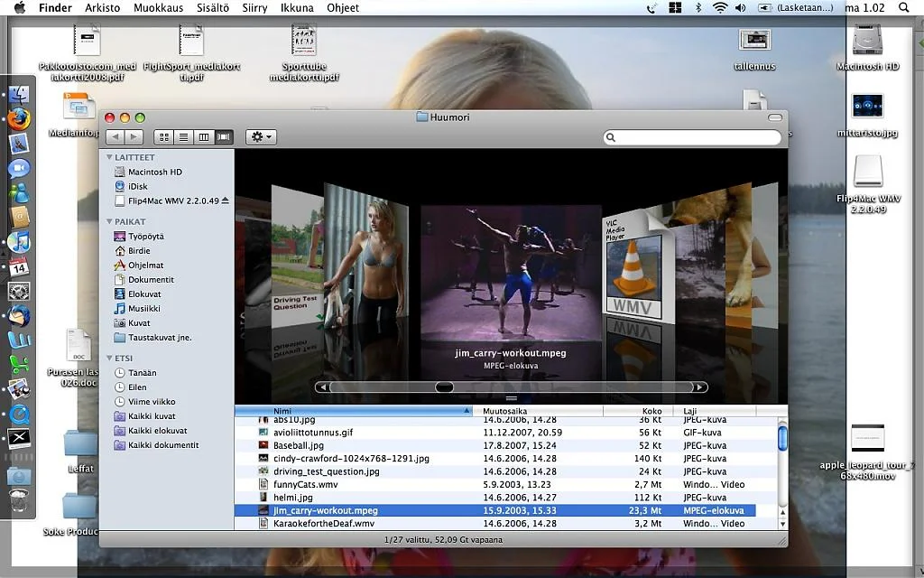Open Thunderbird from the Dock
The image size is (924, 578).
click(19, 316)
